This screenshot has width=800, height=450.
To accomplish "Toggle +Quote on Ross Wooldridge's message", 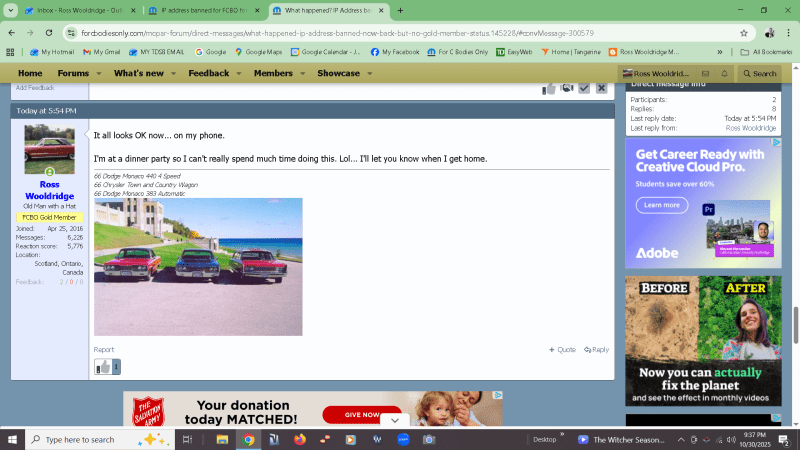I will point(562,349).
